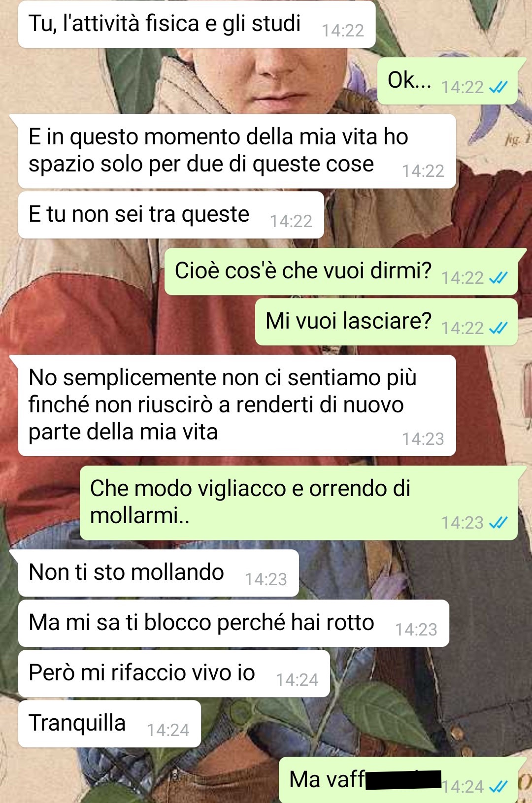Tap the 14:23 timestamp on 'Non ti sto mollando'

[x=266, y=579]
